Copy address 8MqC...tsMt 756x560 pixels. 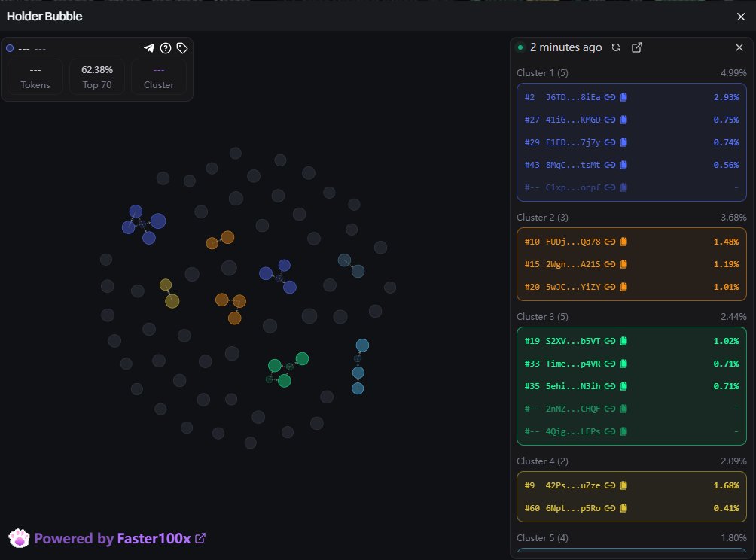click(x=623, y=165)
